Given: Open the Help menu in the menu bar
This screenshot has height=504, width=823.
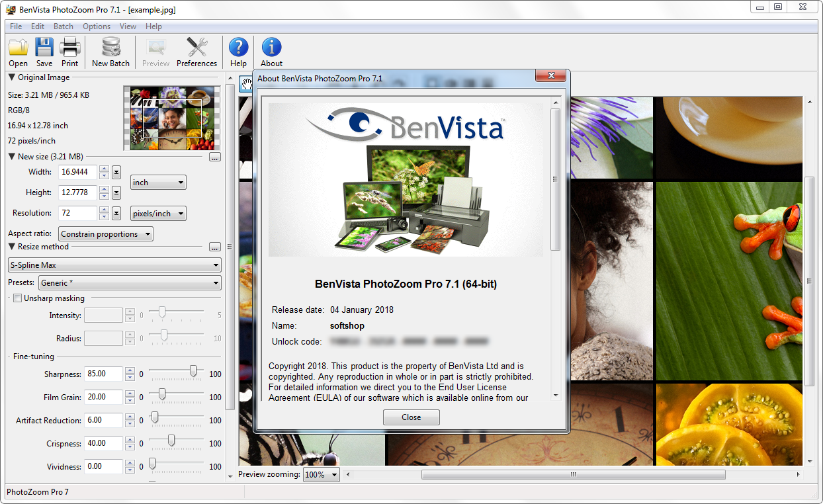Looking at the screenshot, I should point(153,26).
